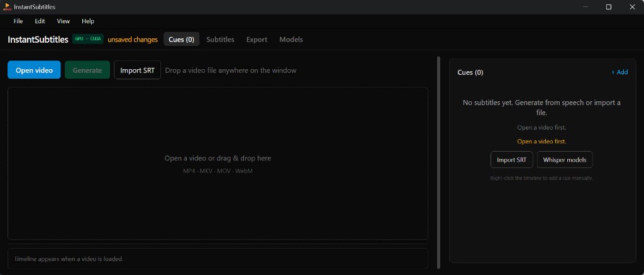
Task: Minimize the InstantSubtitles window
Action: click(x=586, y=7)
